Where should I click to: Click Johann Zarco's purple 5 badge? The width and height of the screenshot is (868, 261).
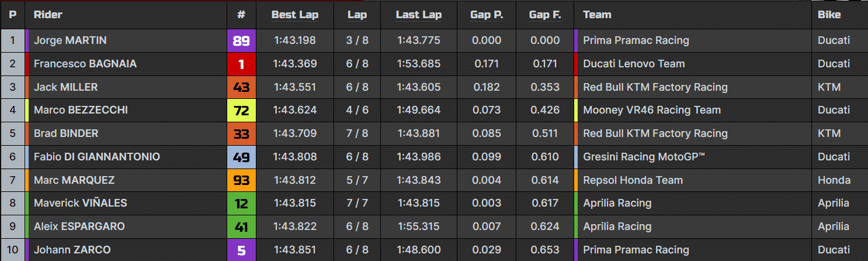point(241,250)
